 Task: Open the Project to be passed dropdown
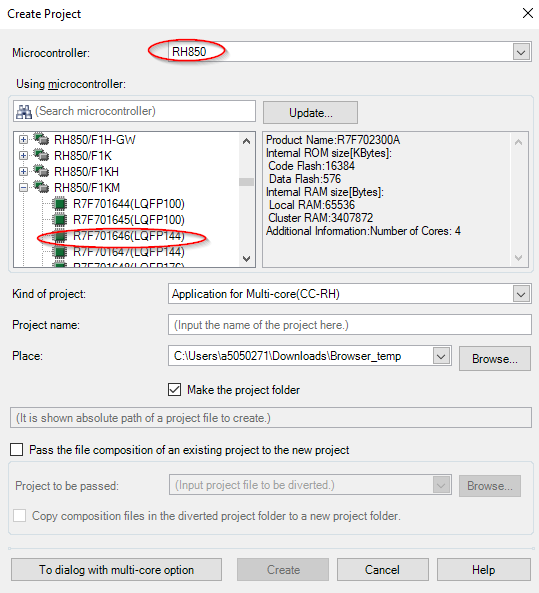point(441,485)
